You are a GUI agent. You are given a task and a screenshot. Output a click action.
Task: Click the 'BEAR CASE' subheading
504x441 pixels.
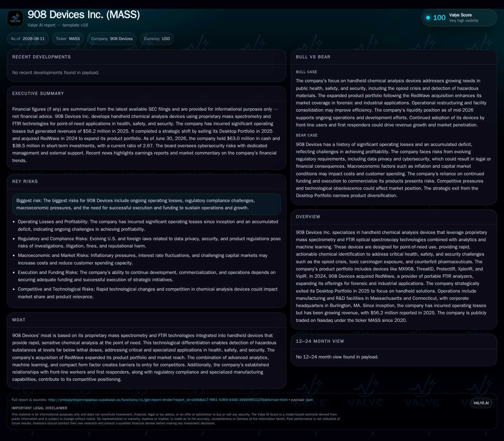tap(307, 136)
